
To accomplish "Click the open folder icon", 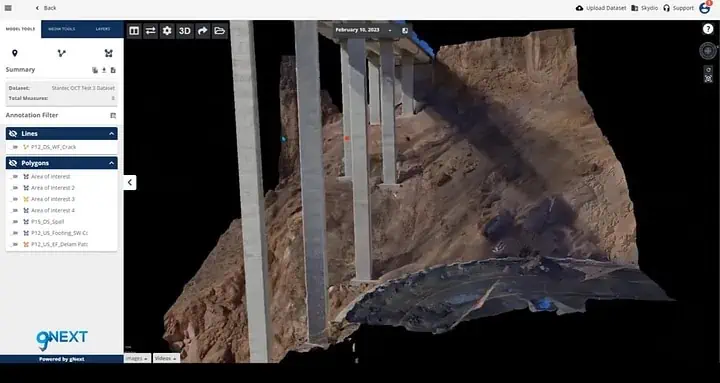I will click(219, 31).
